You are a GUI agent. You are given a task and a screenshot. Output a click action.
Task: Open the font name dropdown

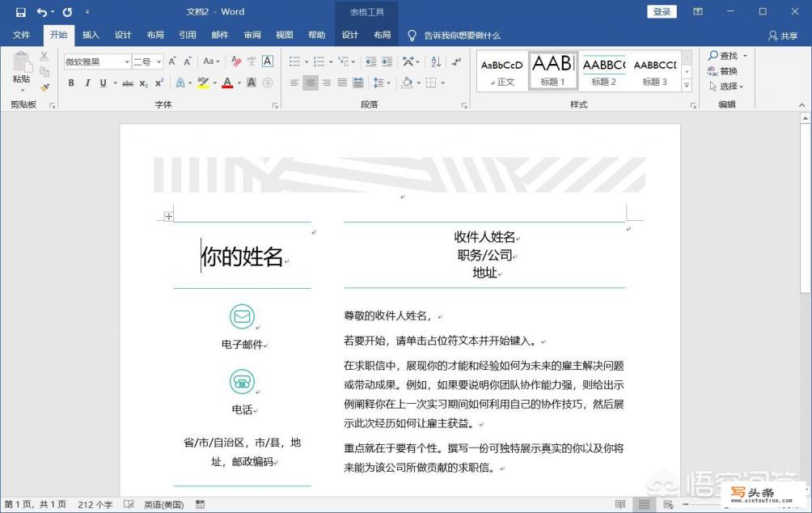click(x=127, y=62)
